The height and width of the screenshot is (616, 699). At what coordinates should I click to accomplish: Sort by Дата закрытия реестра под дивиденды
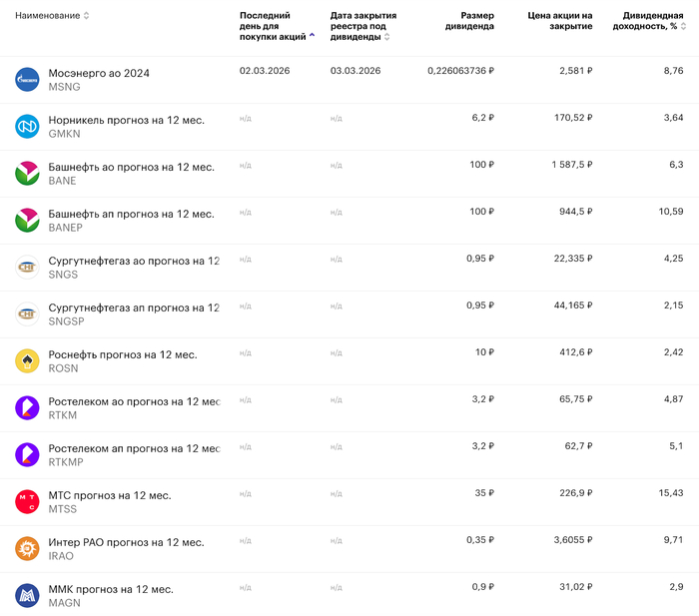click(x=362, y=26)
